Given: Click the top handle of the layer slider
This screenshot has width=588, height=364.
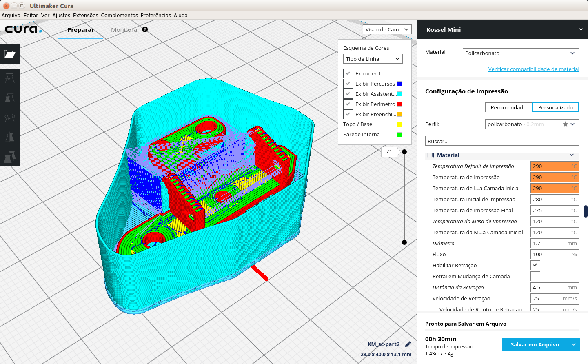Looking at the screenshot, I should 404,152.
